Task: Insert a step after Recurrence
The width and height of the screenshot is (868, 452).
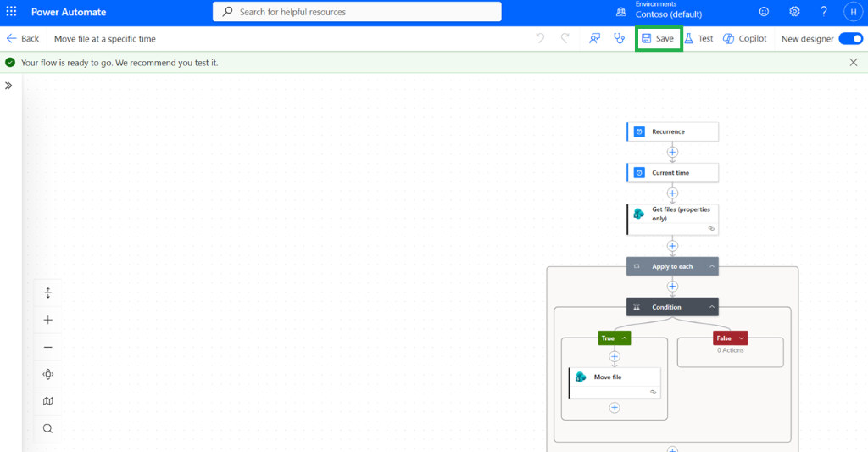Action: tap(672, 152)
